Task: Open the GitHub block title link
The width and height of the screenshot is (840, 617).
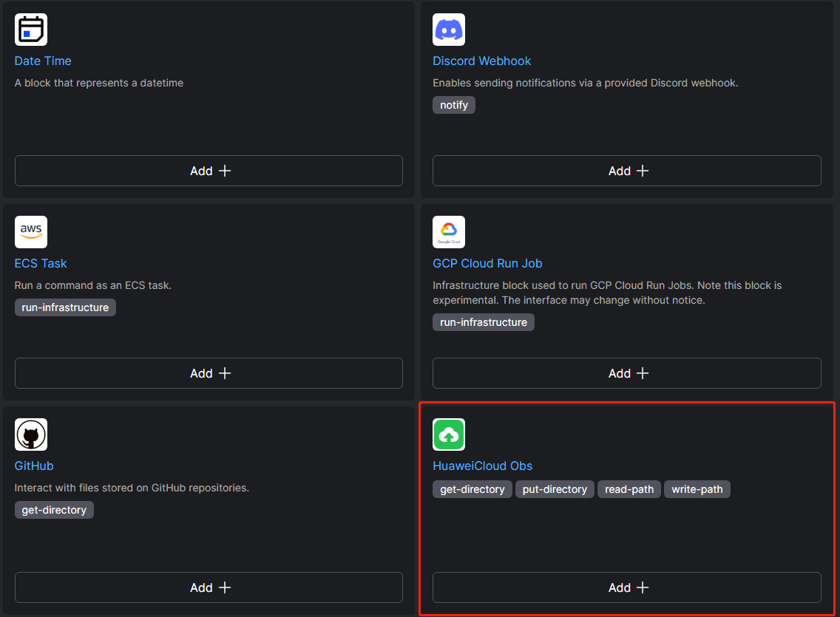Action: (34, 466)
